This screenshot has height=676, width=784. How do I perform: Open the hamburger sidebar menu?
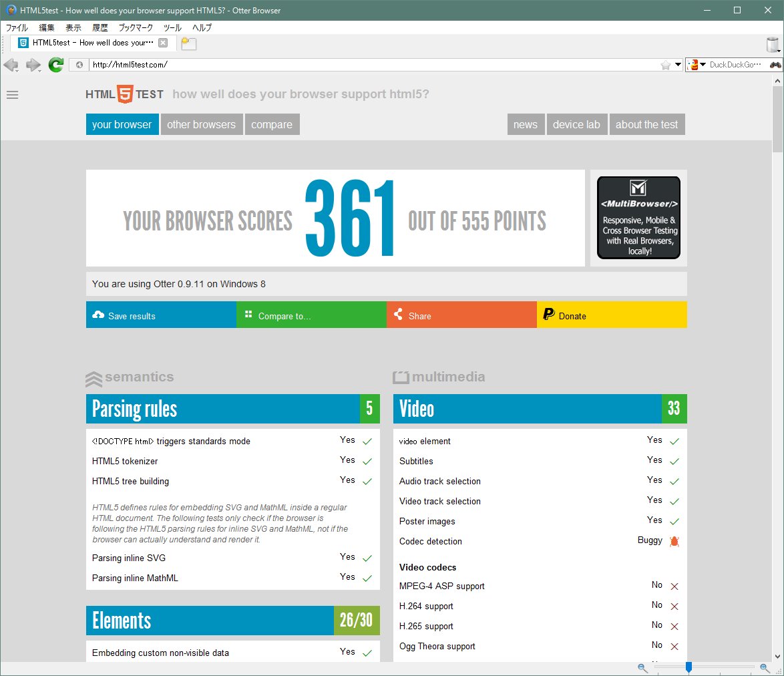pyautogui.click(x=13, y=94)
